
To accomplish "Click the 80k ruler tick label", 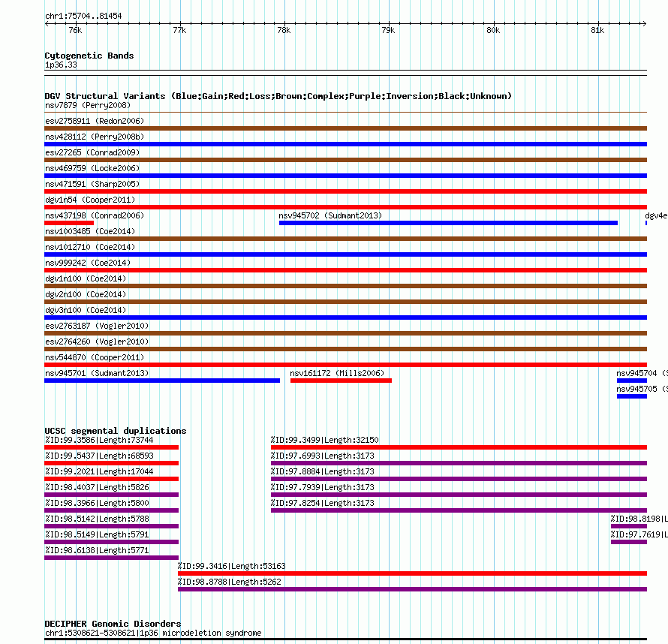I will 493,30.
